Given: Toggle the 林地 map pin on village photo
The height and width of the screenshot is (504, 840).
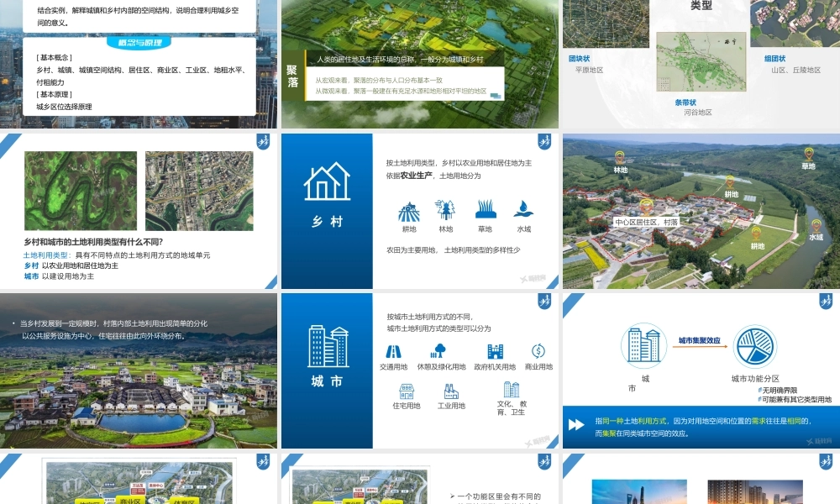Looking at the screenshot, I should click(x=620, y=155).
